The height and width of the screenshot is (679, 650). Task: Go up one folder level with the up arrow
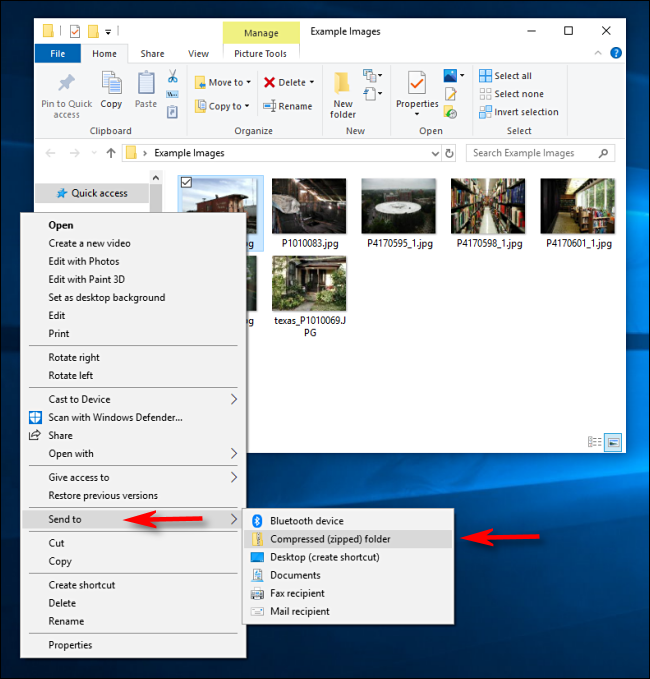110,153
